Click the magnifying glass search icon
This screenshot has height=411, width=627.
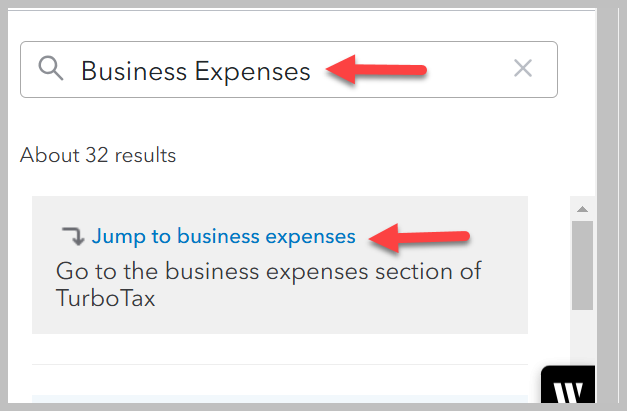pos(51,68)
